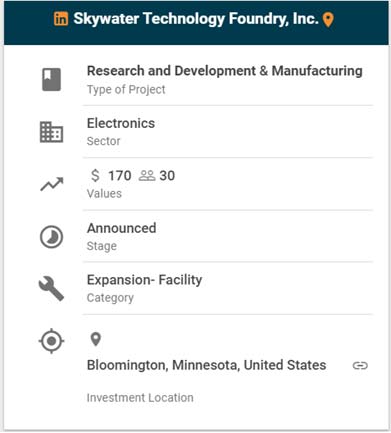Click the gray location pin above Bloomington
The image size is (391, 433).
point(96,339)
